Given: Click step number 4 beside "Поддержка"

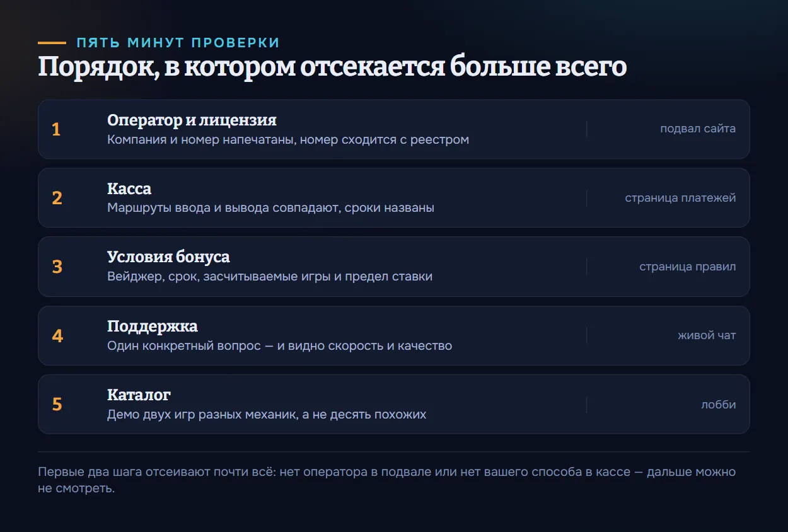Looking at the screenshot, I should [57, 335].
